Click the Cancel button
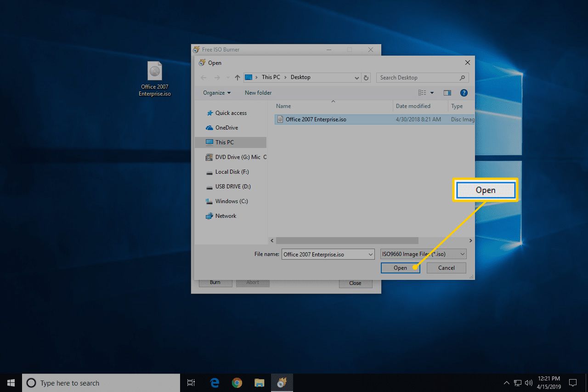 pyautogui.click(x=447, y=268)
